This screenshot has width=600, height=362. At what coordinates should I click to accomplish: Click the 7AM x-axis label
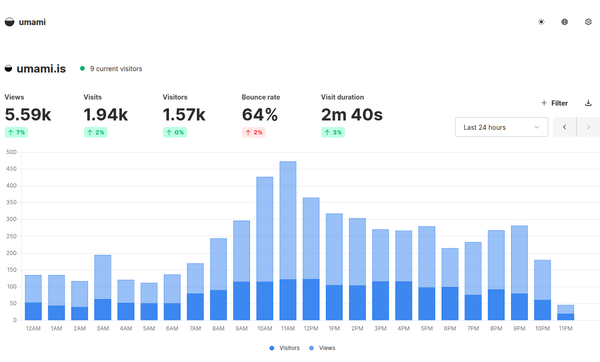coord(195,328)
